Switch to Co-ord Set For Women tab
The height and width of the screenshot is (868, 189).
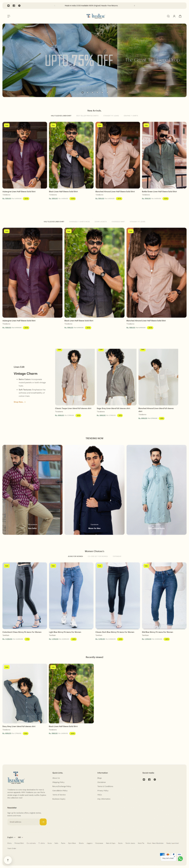coord(98,556)
